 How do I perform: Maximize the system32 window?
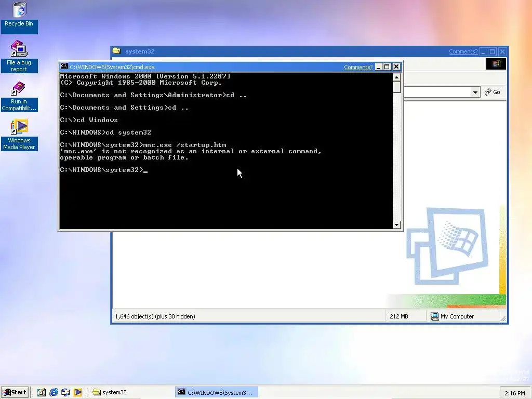(x=493, y=51)
